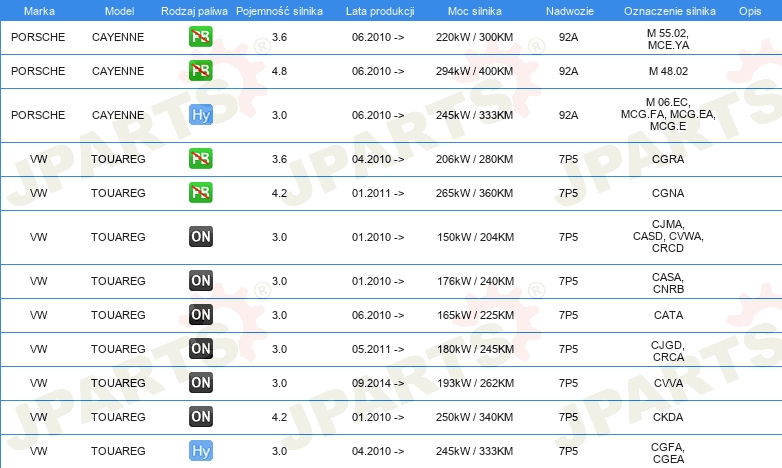
Task: Select the M 06.EC engine code cell
Action: pos(668,114)
